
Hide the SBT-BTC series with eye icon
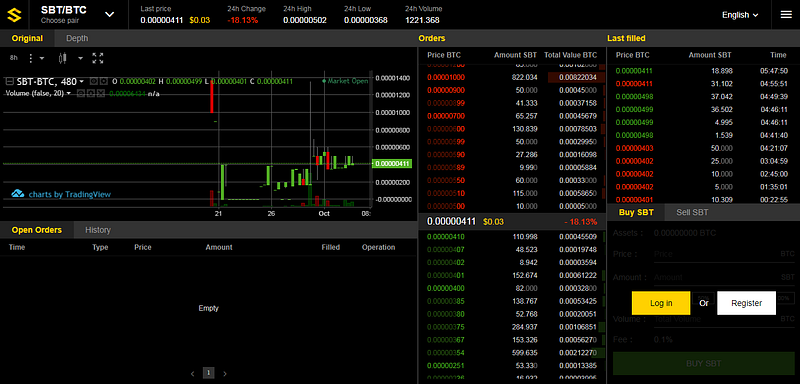pos(94,81)
